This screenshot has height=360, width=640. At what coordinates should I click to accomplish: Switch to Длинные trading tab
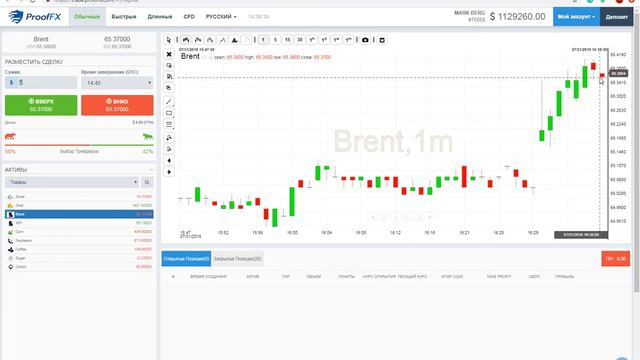click(x=160, y=17)
